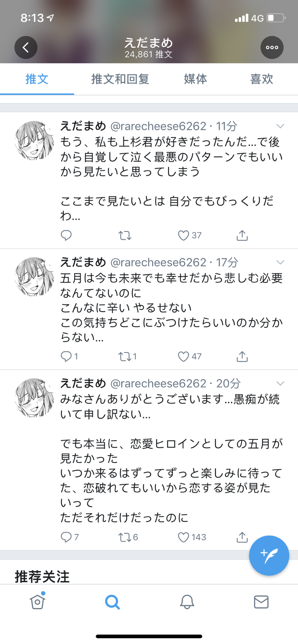Open the notifications bell
Image resolution: width=298 pixels, height=644 pixels.
point(187,602)
